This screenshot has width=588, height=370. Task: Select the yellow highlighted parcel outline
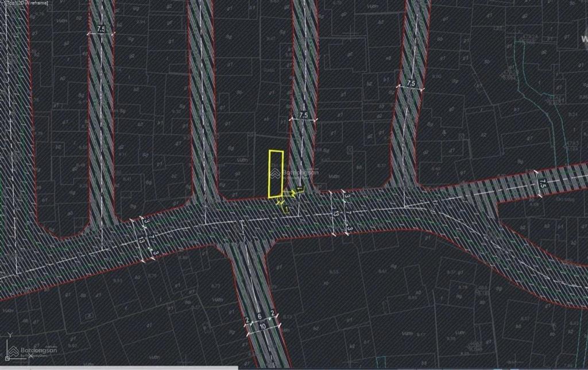click(276, 174)
